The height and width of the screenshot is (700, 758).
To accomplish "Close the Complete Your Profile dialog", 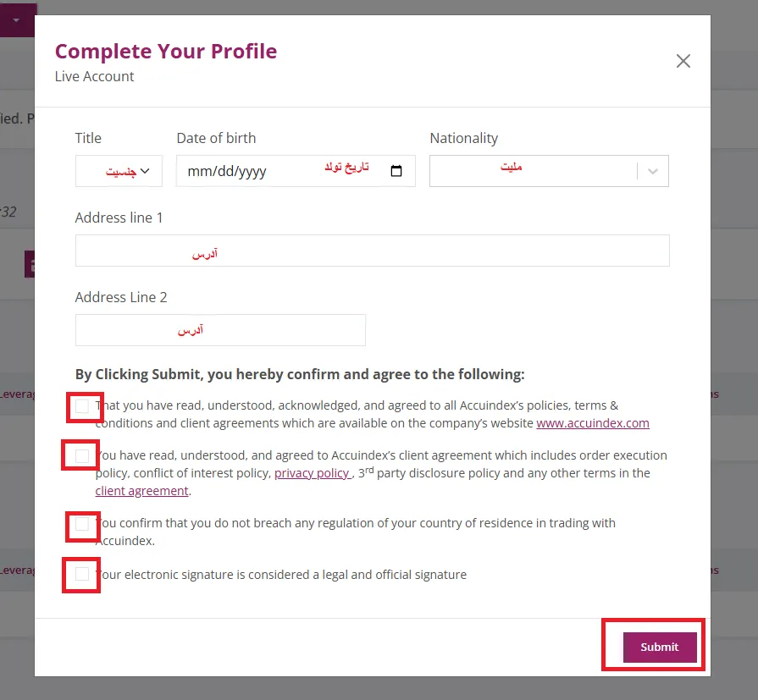I will (x=683, y=61).
